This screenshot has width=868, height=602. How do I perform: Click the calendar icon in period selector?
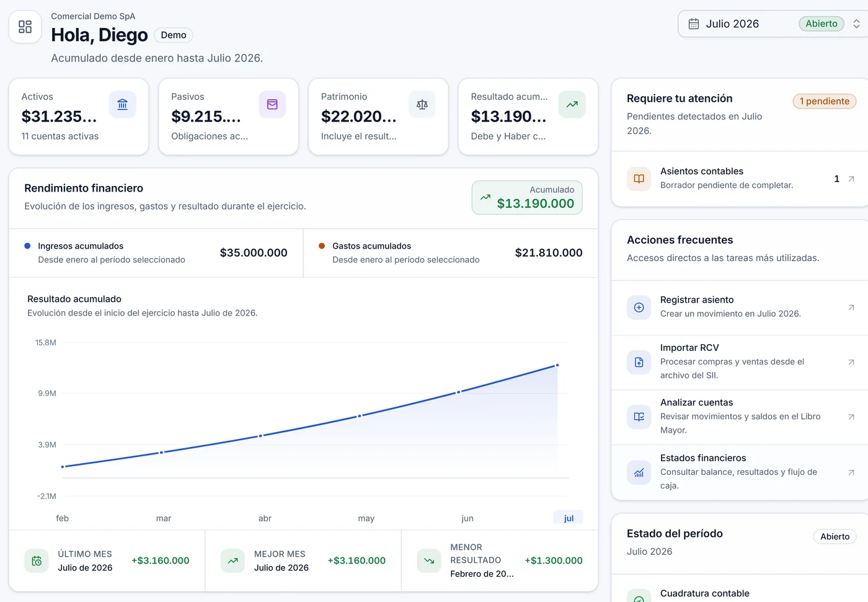(694, 24)
